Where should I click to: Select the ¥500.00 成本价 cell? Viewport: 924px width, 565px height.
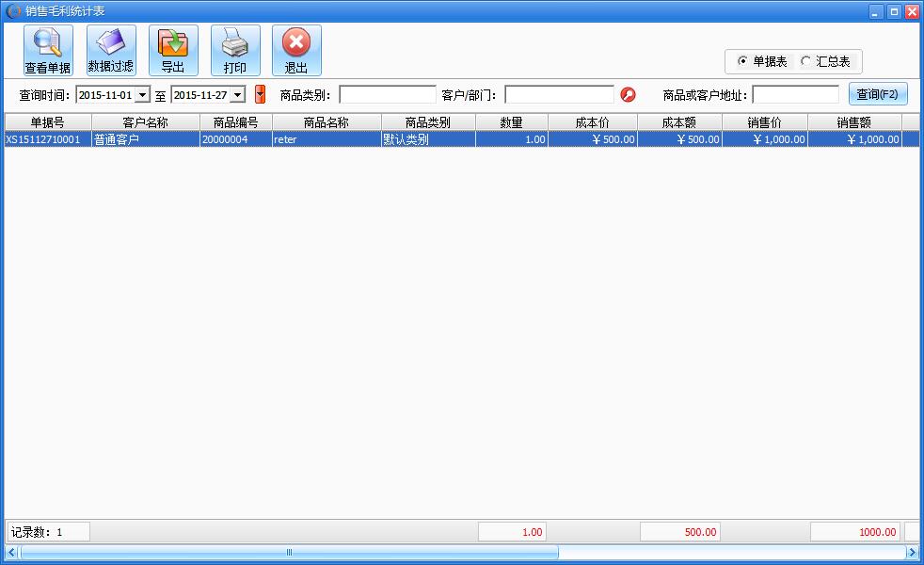(592, 139)
